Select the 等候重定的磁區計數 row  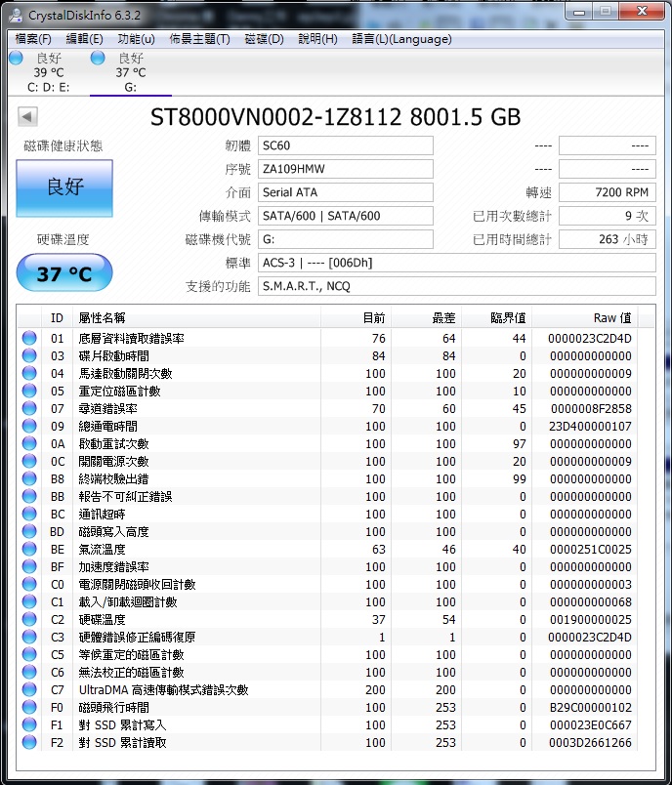tap(329, 654)
